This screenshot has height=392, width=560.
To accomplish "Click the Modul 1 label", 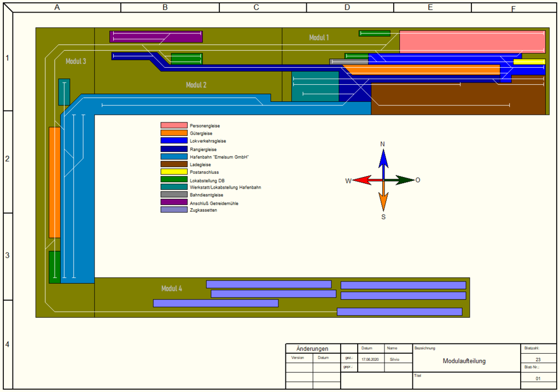I will [319, 38].
